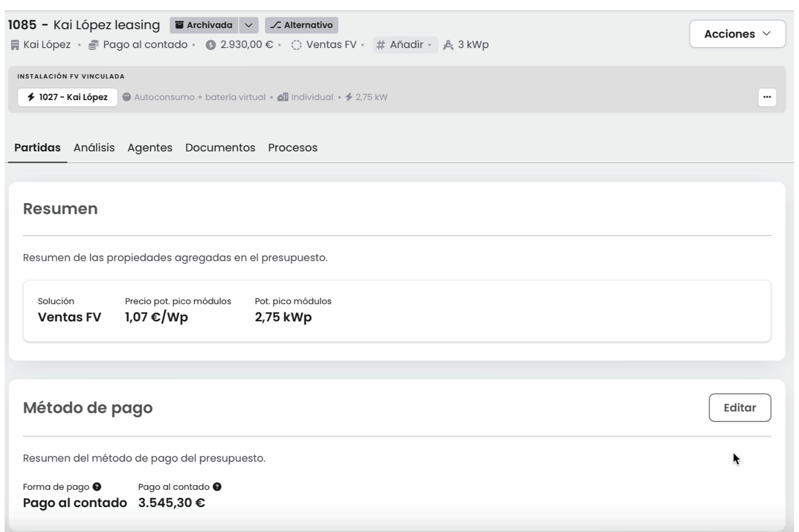Click the 2.930,00 € amount in header
Screen dimensions: 799x532
pos(247,45)
